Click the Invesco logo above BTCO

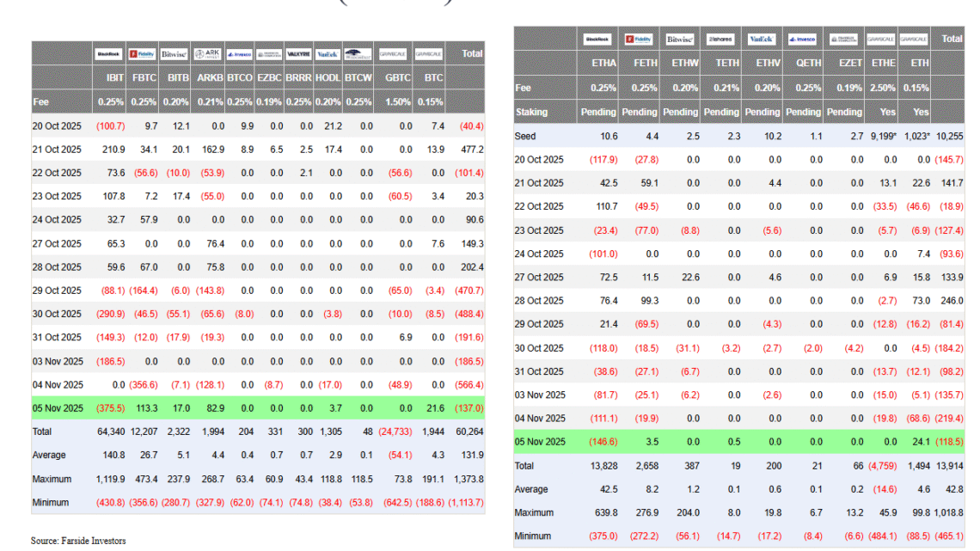pyautogui.click(x=240, y=54)
